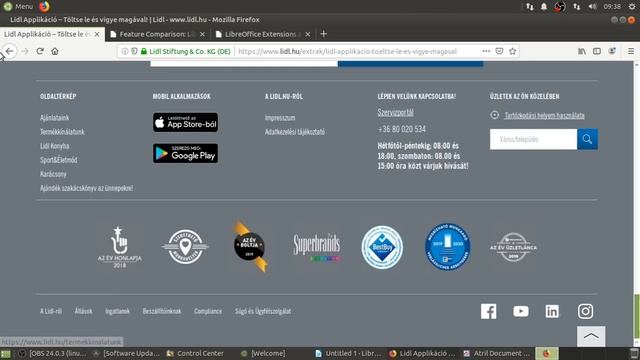
Task: Use current location target icon
Action: pyautogui.click(x=495, y=115)
